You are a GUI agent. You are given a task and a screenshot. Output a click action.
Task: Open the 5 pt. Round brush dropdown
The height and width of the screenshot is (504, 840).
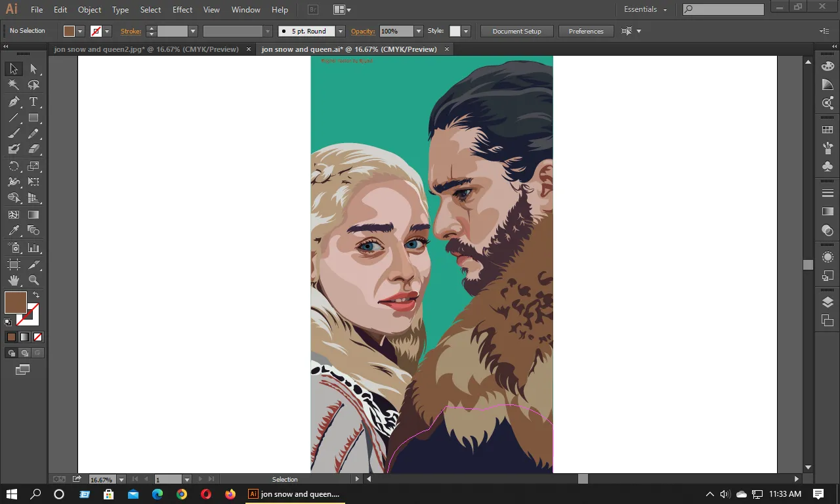point(340,31)
